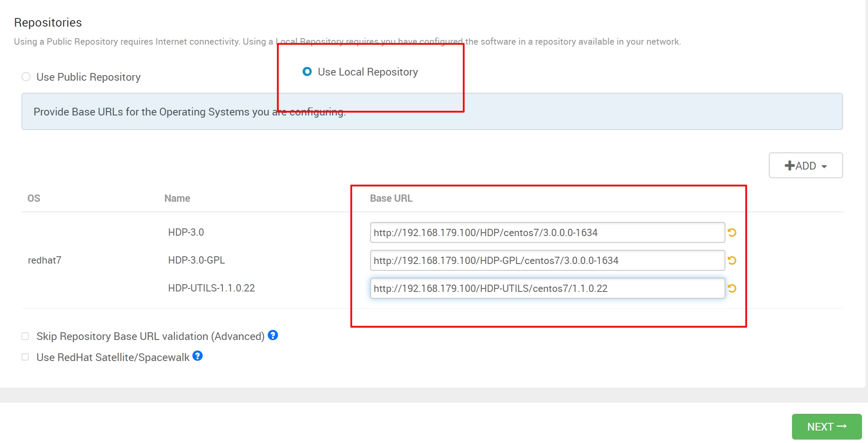Click the Repositories heading

point(48,22)
